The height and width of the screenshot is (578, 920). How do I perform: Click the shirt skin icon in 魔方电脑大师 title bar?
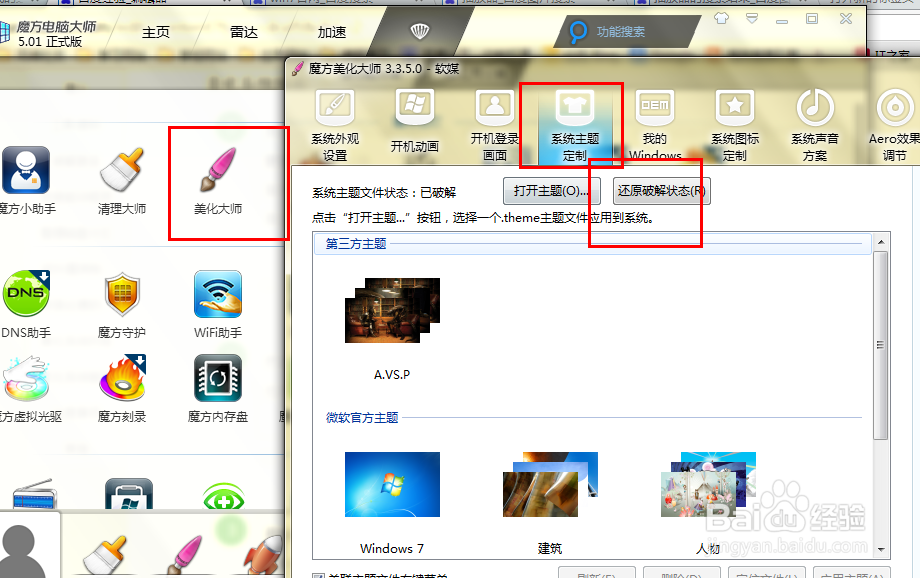[722, 18]
